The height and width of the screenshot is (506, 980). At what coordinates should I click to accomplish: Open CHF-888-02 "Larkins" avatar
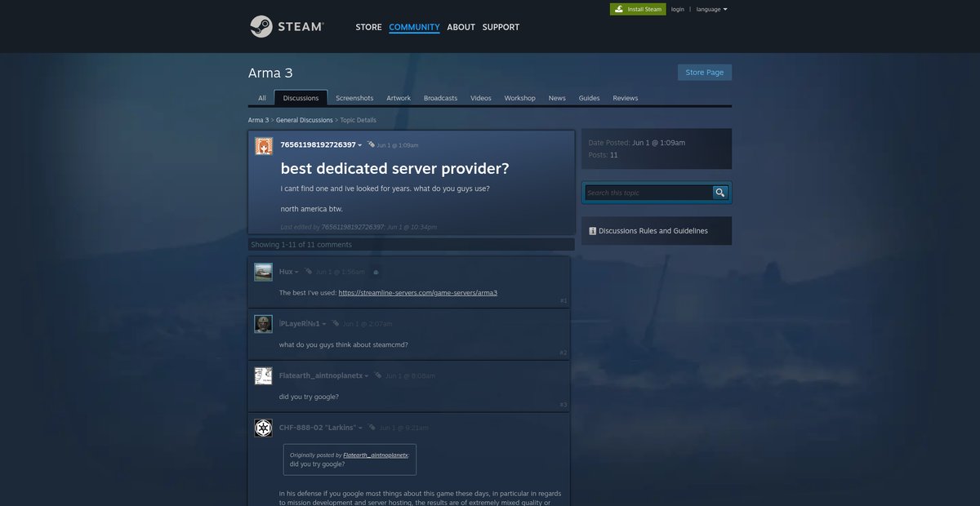coord(263,428)
